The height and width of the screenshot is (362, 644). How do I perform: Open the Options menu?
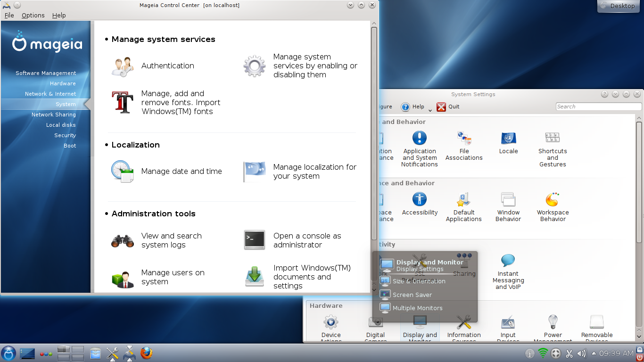pyautogui.click(x=33, y=15)
